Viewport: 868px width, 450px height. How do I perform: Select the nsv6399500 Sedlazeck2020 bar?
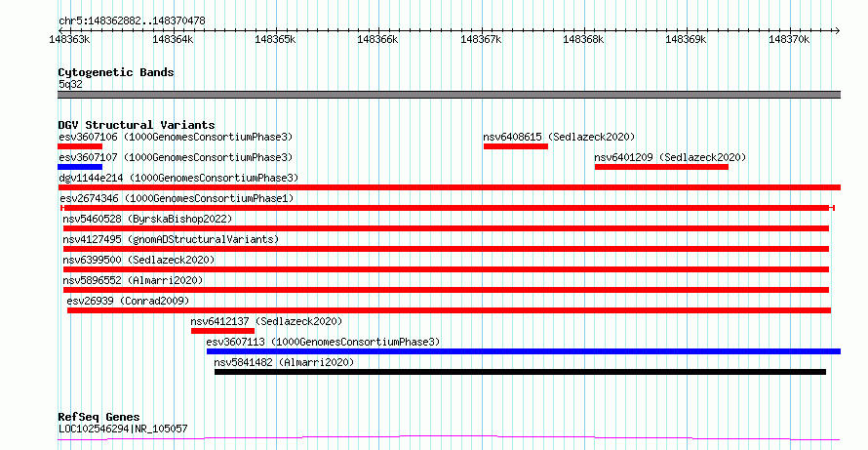click(x=446, y=269)
